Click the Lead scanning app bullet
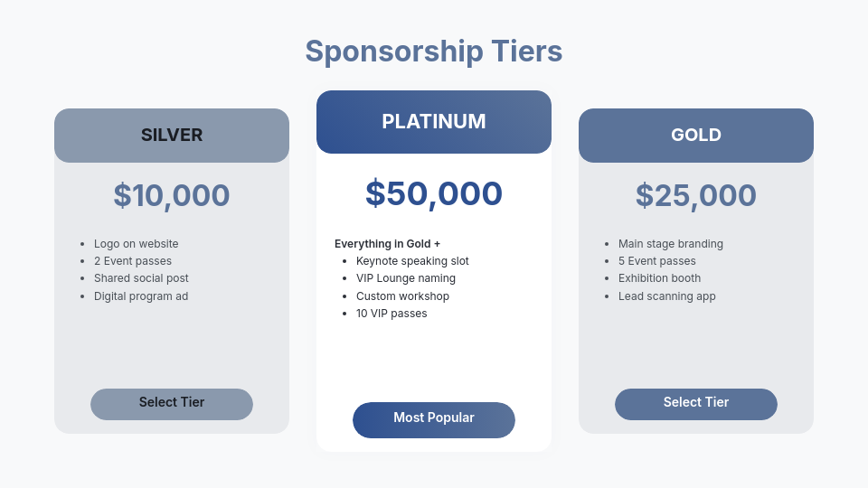 click(x=667, y=296)
